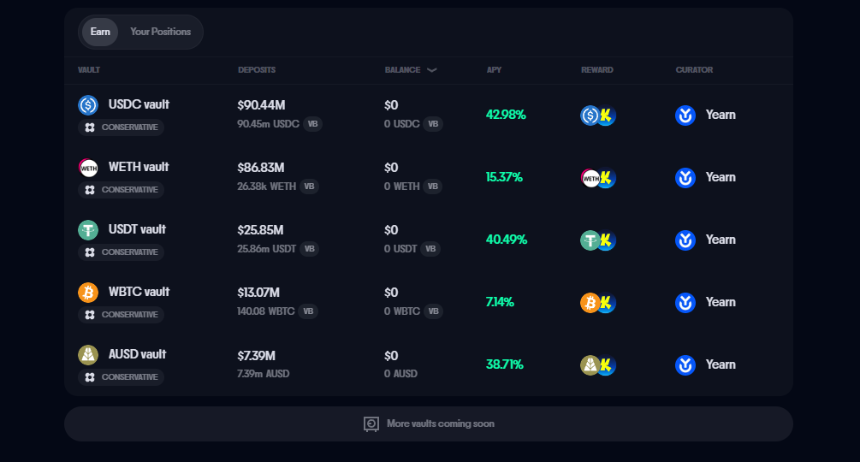This screenshot has height=462, width=860.
Task: Sort by Balance using the chevron arrow
Action: coord(432,70)
